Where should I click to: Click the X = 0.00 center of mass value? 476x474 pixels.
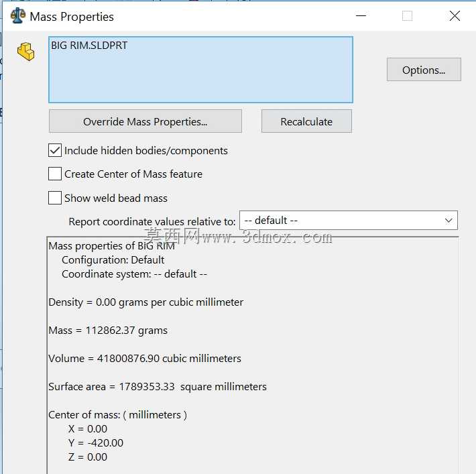click(88, 429)
